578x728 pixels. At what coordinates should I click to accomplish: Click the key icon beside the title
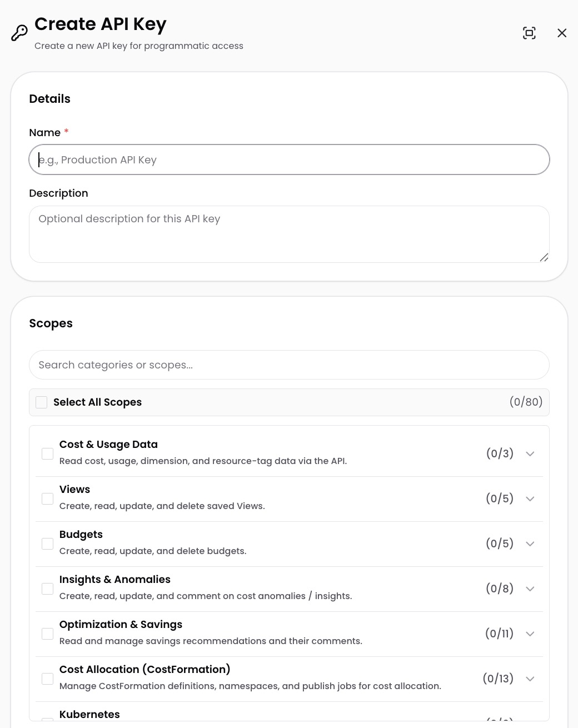(19, 33)
